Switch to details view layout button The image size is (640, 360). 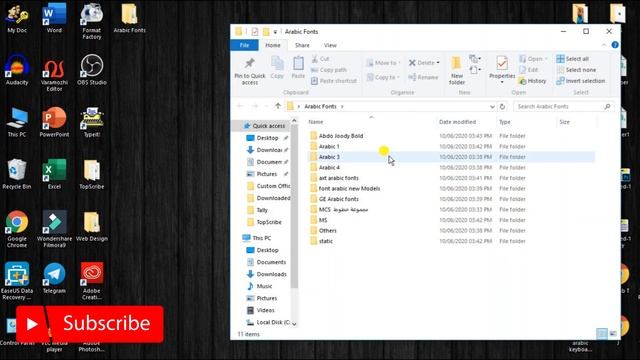coord(602,334)
